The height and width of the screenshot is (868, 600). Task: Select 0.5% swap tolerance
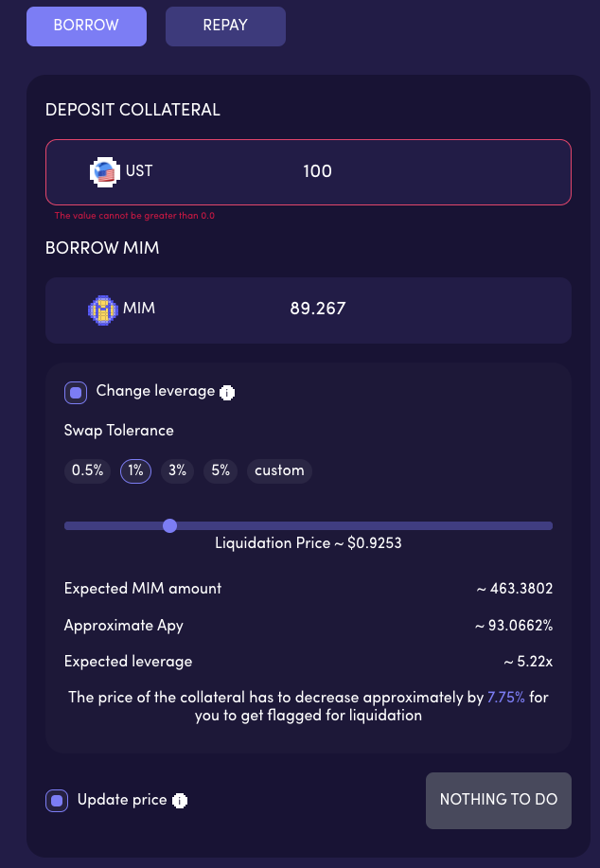[88, 470]
